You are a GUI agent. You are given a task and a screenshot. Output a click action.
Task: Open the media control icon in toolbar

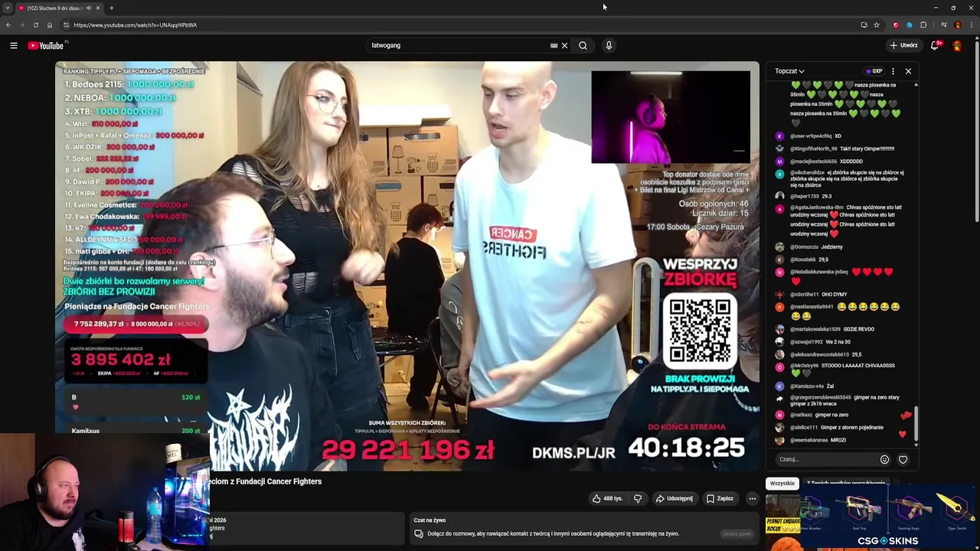coord(942,24)
